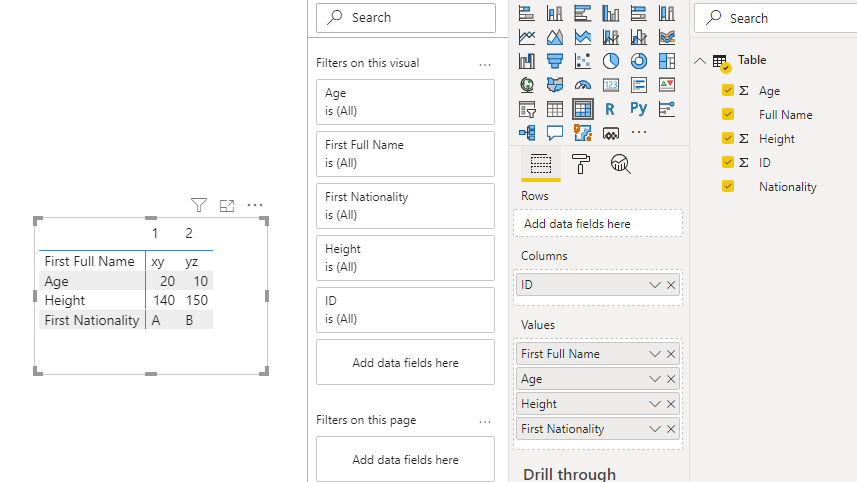
Task: Switch to the Analytics magnifier tab
Action: [x=620, y=163]
